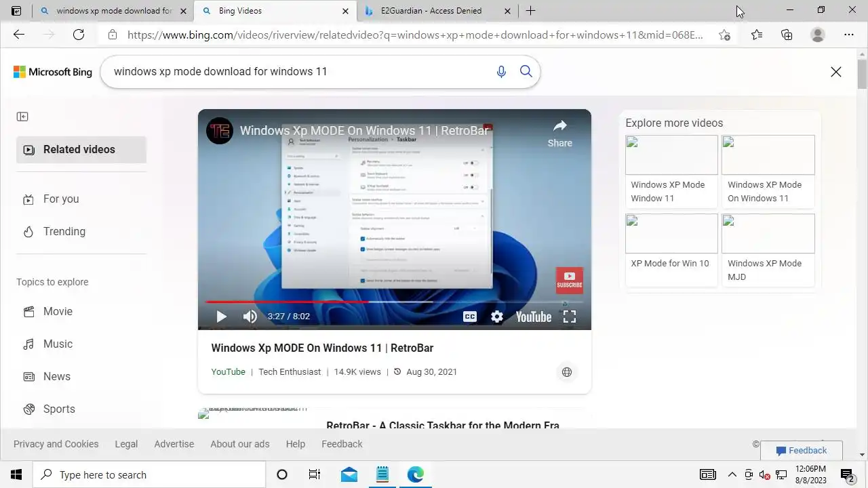Open a new browser tab
868x488 pixels.
pos(530,11)
